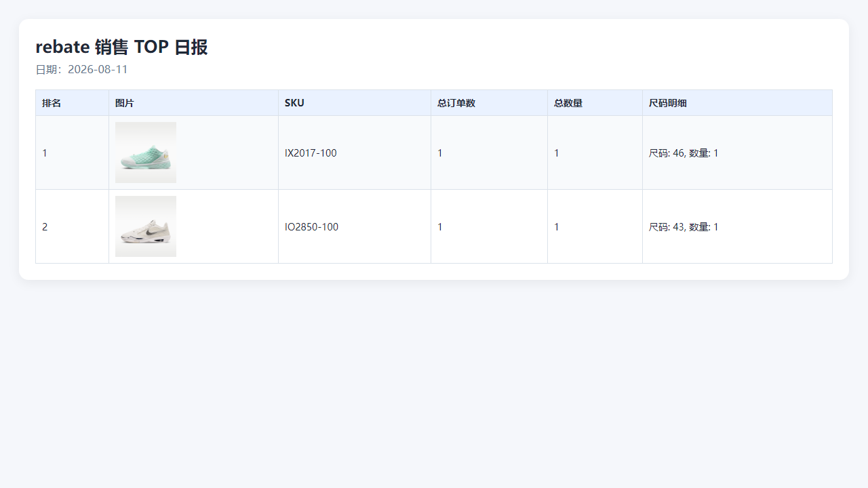Screen dimensions: 868x488
Task: Select the SKU IO2850-100 text
Action: pyautogui.click(x=311, y=227)
